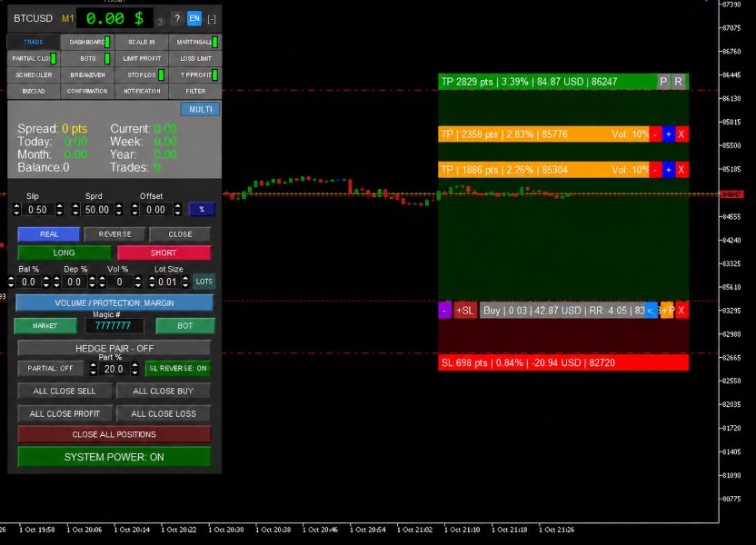
Task: Click the small circled 3 beside the profit display
Action: click(160, 22)
